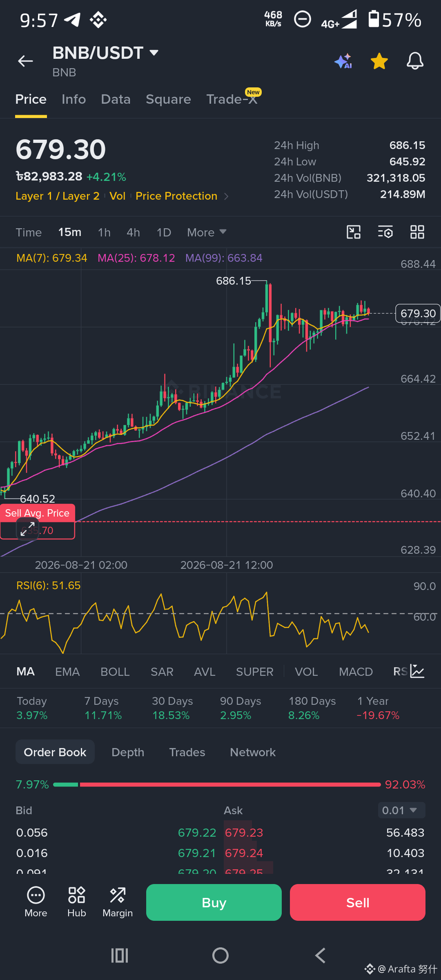Viewport: 441px width, 980px height.
Task: Tap the MA(25) indicator value
Action: (x=136, y=258)
